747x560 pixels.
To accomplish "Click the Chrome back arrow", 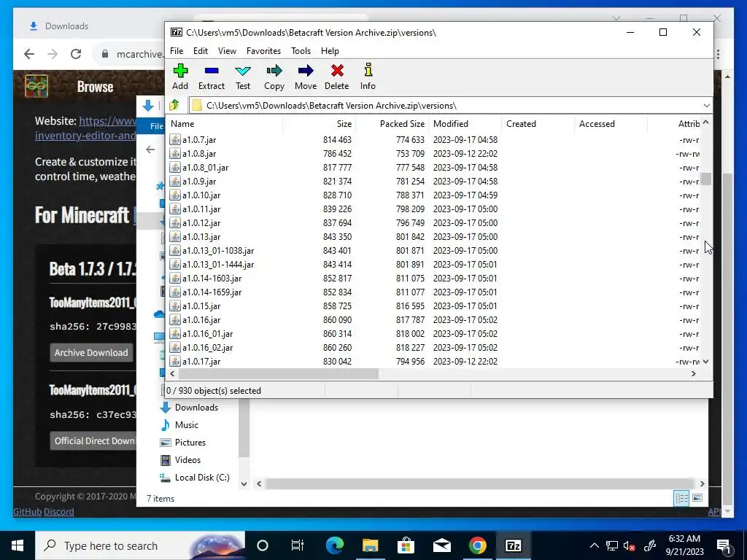I will click(x=29, y=54).
